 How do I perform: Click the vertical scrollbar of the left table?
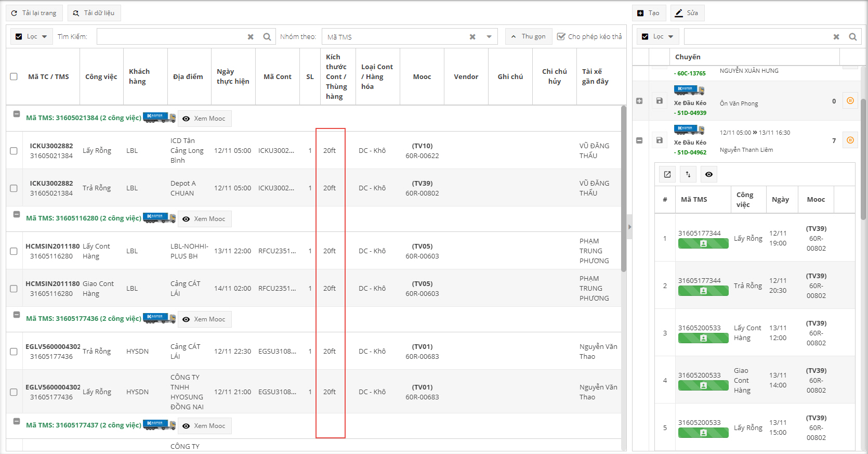624,188
